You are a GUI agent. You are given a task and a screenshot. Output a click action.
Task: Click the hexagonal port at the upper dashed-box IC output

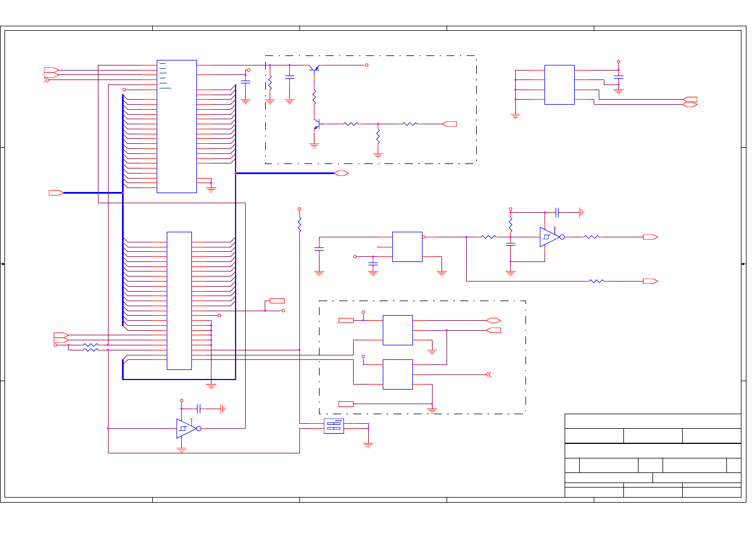493,321
